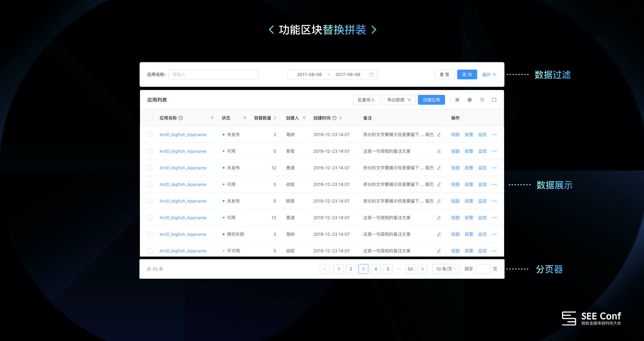Select the 墨道 可用 row checkbox
The height and width of the screenshot is (341, 644).
pos(150,218)
